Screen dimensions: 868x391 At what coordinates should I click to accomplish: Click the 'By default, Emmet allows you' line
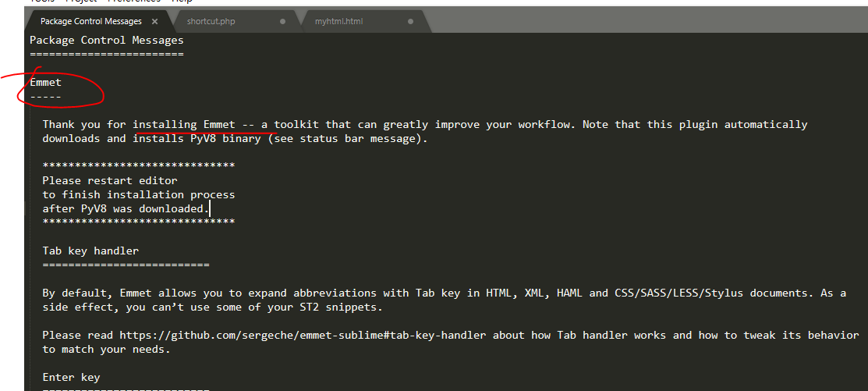coord(444,293)
